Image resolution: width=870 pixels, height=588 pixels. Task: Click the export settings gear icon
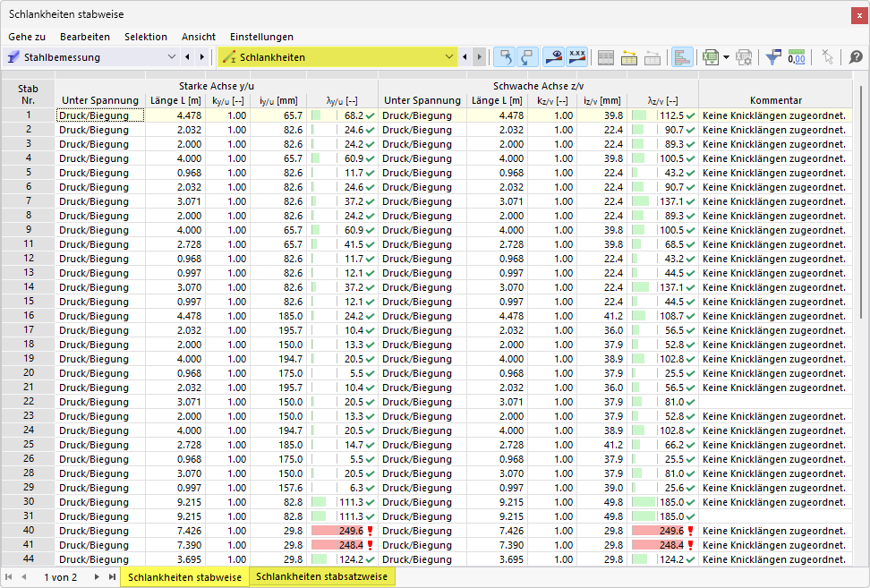744,57
